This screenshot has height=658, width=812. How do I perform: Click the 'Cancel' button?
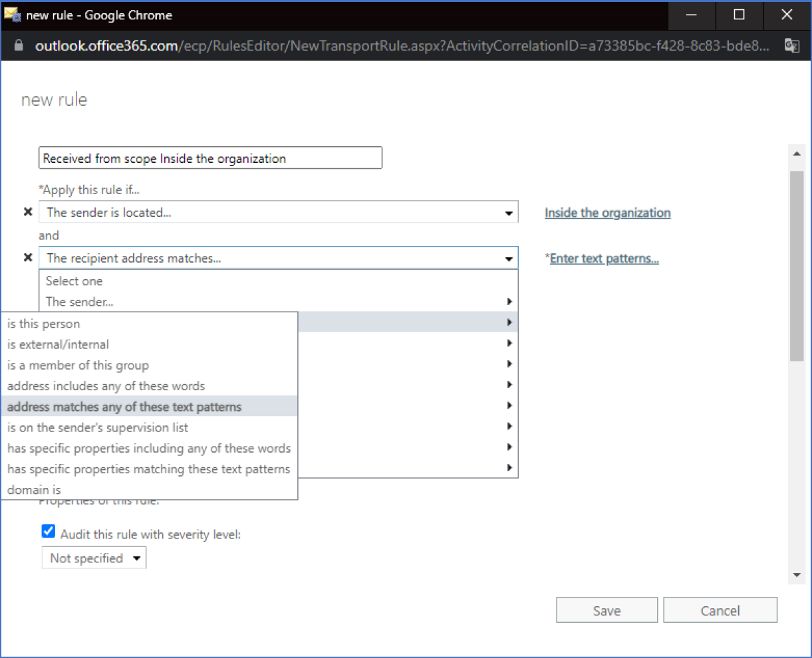tap(720, 610)
